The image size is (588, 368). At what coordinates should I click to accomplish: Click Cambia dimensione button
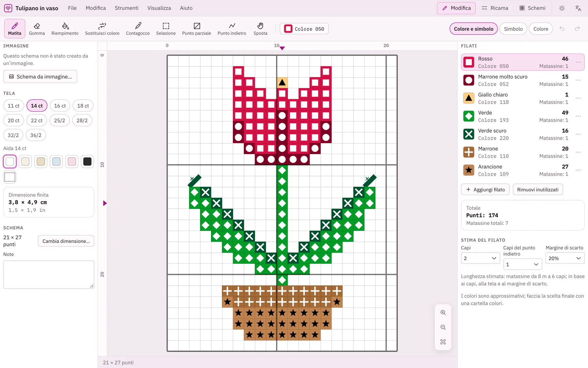(x=66, y=241)
